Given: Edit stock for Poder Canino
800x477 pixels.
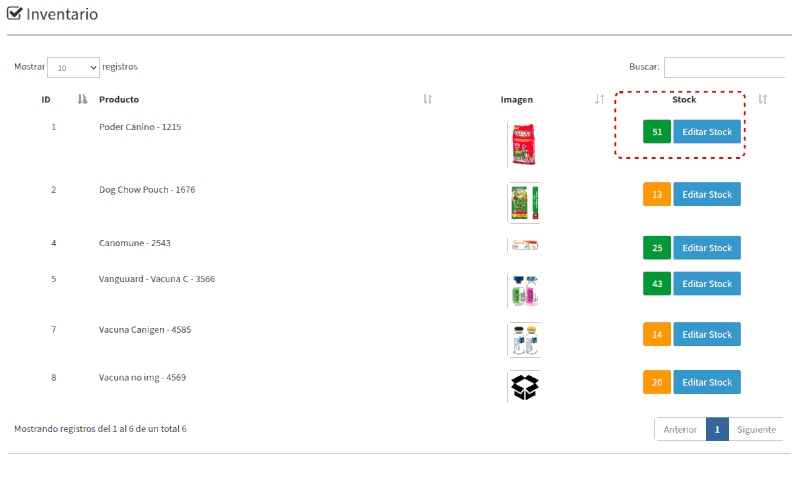Looking at the screenshot, I should [706, 132].
